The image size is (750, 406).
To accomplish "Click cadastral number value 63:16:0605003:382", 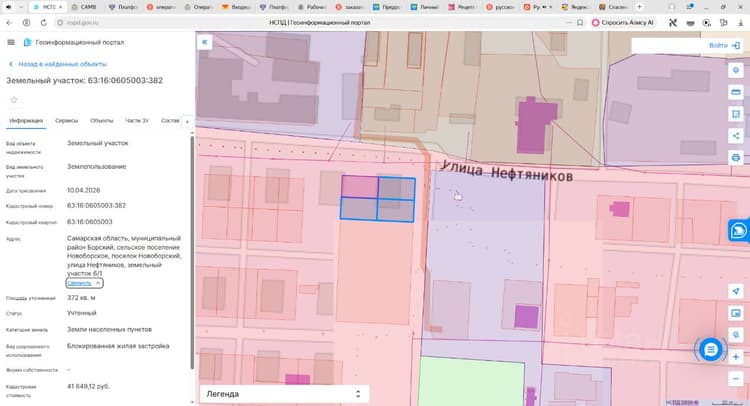I will point(96,206).
